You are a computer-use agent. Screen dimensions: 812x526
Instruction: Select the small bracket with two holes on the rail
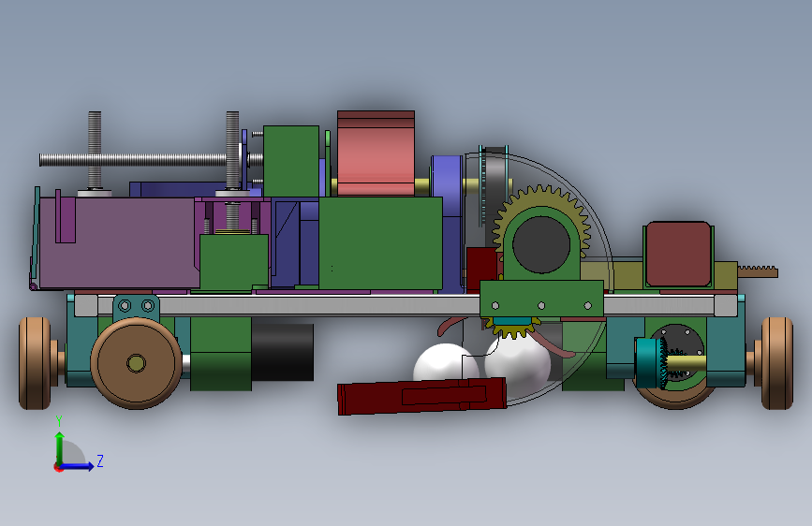(136, 305)
